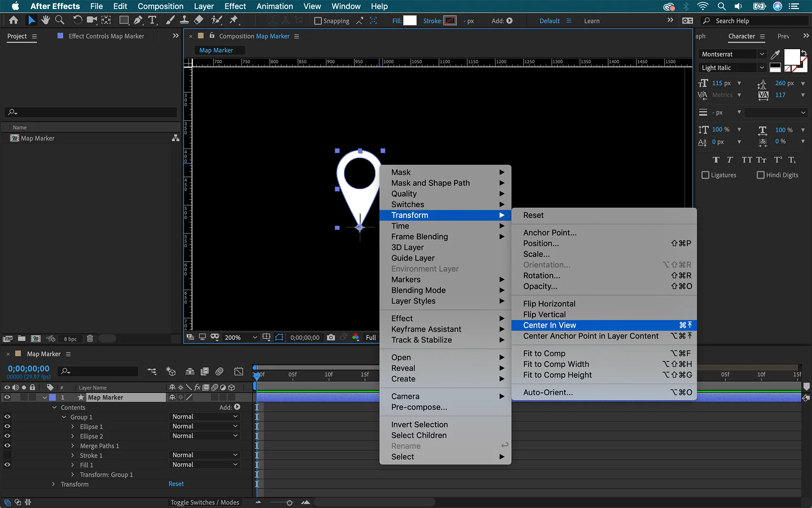Toggle the All Caps button
The height and width of the screenshot is (508, 812).
coord(747,160)
